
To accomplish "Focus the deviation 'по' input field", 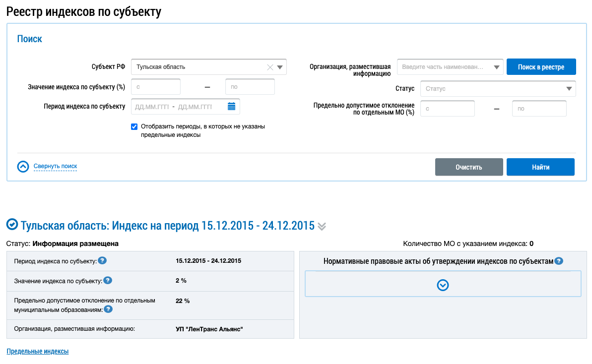I will click(539, 109).
